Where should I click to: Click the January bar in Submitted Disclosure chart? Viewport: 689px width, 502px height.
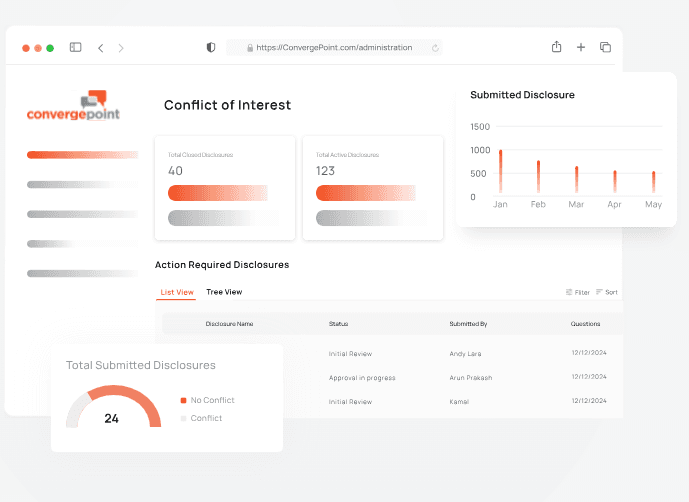(x=500, y=171)
